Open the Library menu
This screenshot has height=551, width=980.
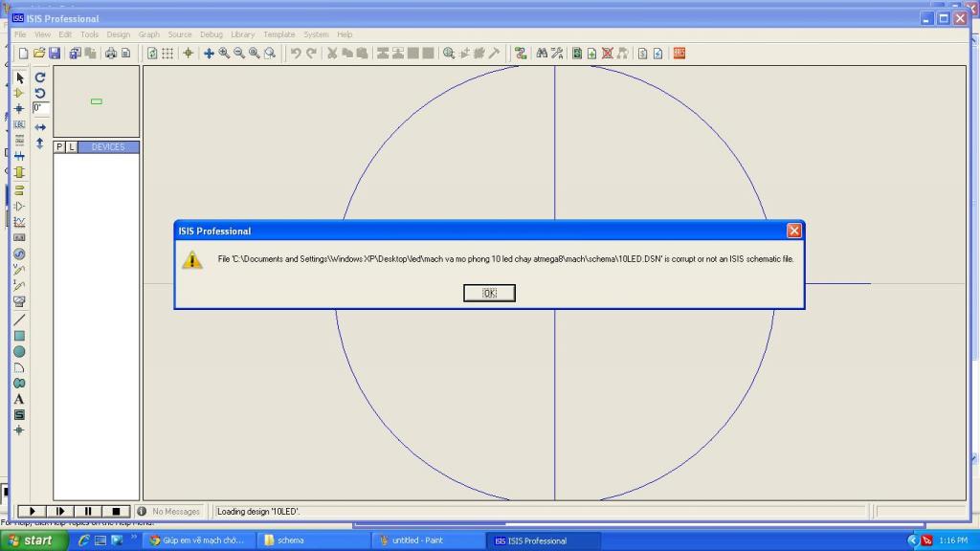(242, 34)
